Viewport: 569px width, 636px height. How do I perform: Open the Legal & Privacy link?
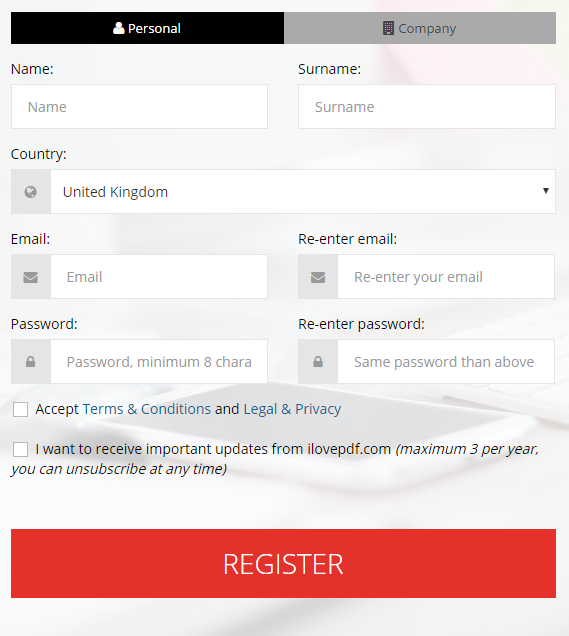pos(292,409)
